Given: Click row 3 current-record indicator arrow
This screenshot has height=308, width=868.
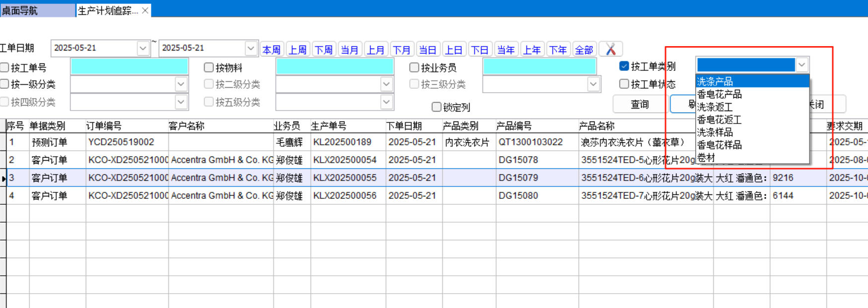Looking at the screenshot, I should (x=3, y=178).
